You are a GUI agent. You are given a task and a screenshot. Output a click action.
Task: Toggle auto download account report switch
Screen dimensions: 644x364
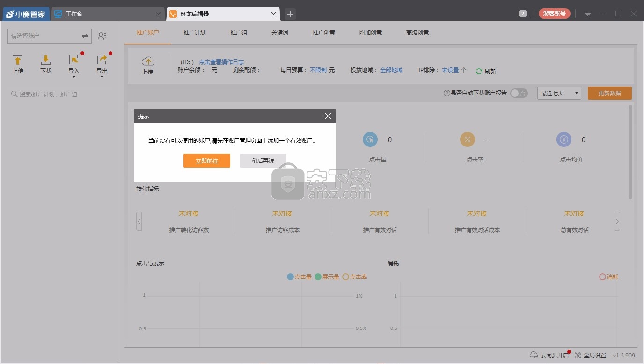pos(519,93)
